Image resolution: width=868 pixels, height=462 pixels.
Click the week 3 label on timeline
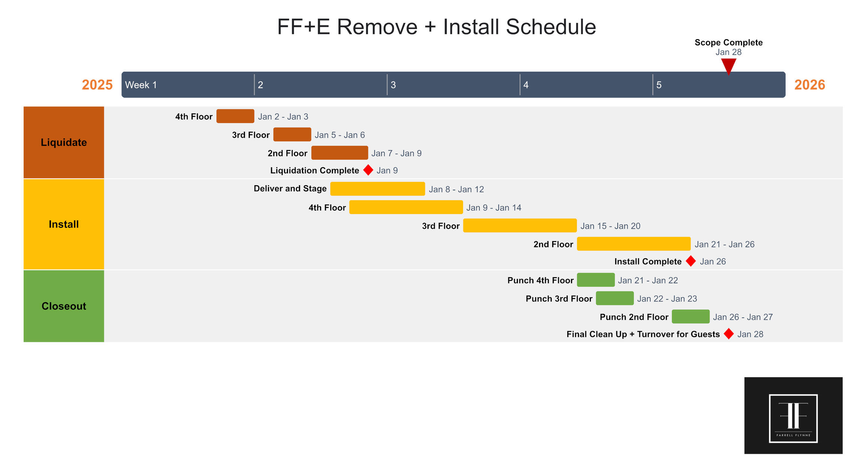pyautogui.click(x=393, y=85)
